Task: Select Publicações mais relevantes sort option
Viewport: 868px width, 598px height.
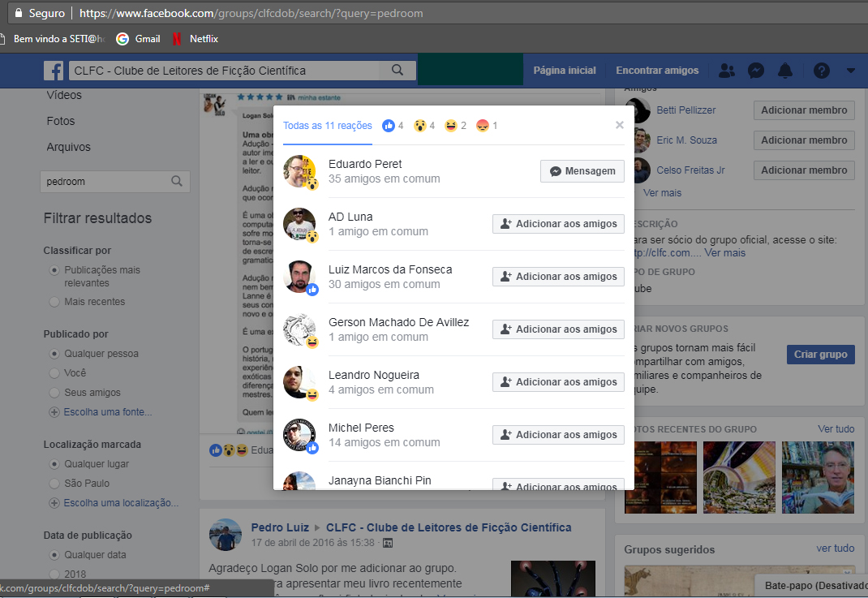Action: [54, 270]
